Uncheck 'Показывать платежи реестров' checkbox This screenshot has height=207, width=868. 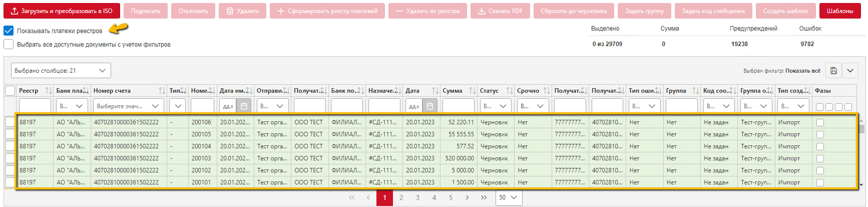point(9,31)
